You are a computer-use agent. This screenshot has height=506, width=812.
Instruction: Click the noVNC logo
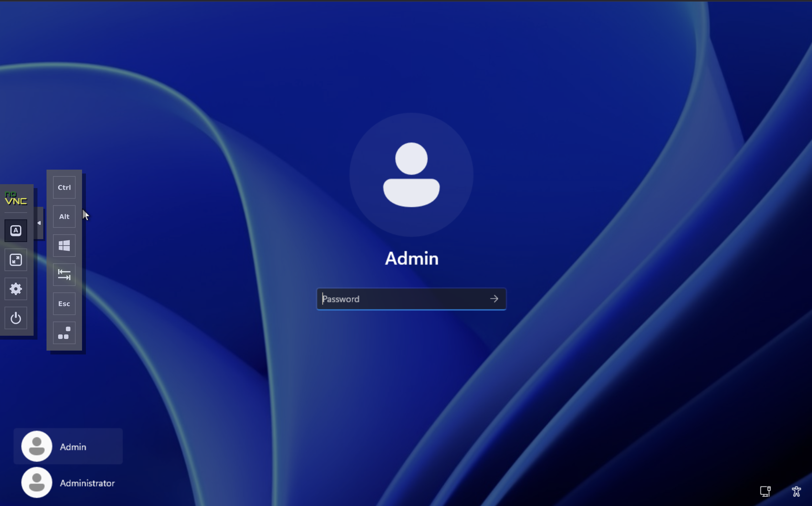pos(16,198)
